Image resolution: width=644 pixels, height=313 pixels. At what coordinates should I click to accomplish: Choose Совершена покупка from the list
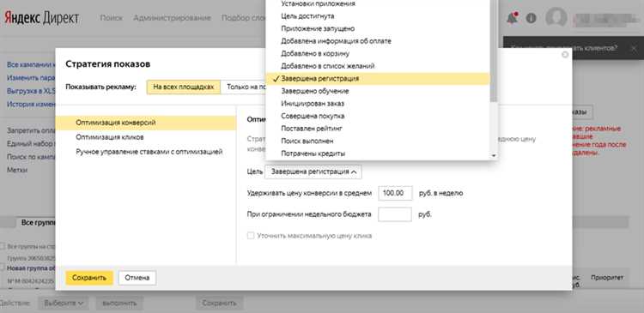(378, 116)
